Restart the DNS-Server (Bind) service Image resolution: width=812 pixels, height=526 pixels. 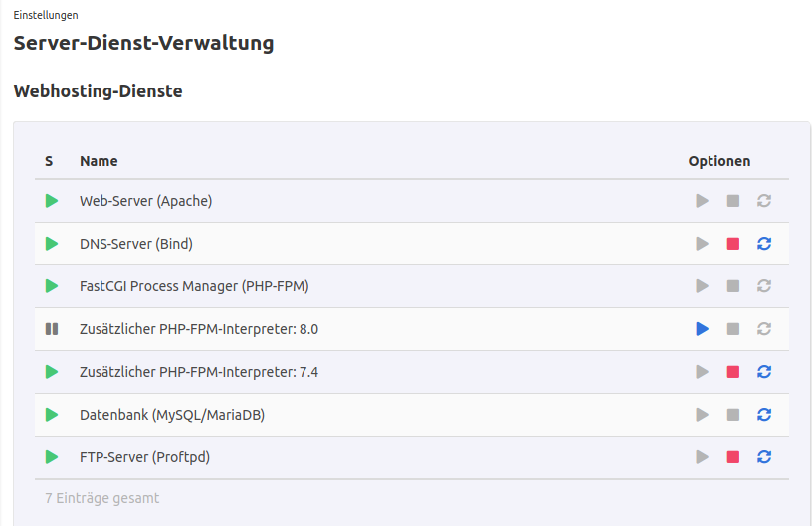point(764,244)
